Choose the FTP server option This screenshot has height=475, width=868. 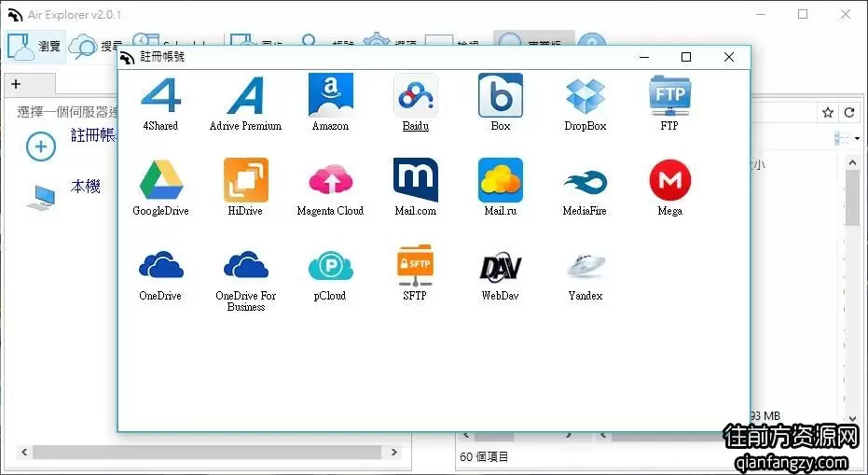pyautogui.click(x=669, y=104)
